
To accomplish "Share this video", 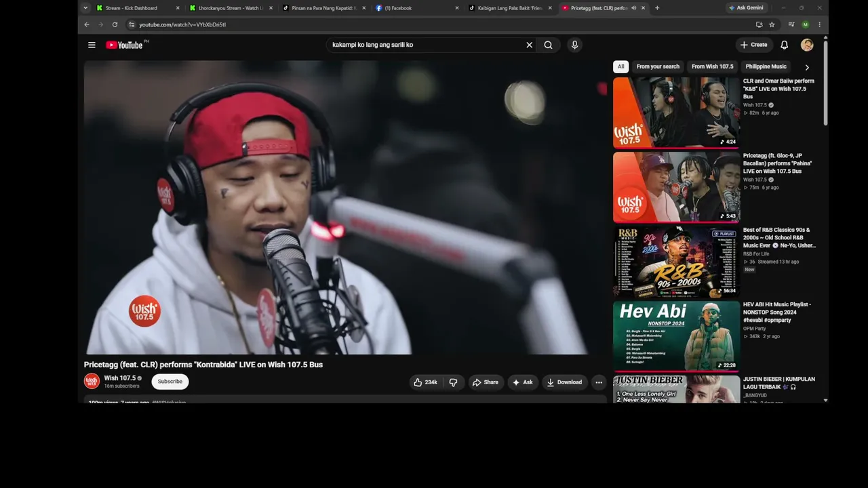I will click(486, 382).
